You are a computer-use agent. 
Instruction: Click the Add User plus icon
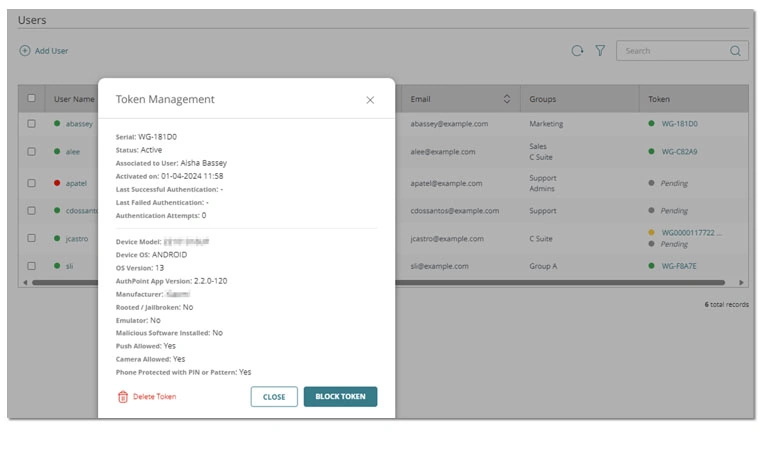pyautogui.click(x=24, y=51)
